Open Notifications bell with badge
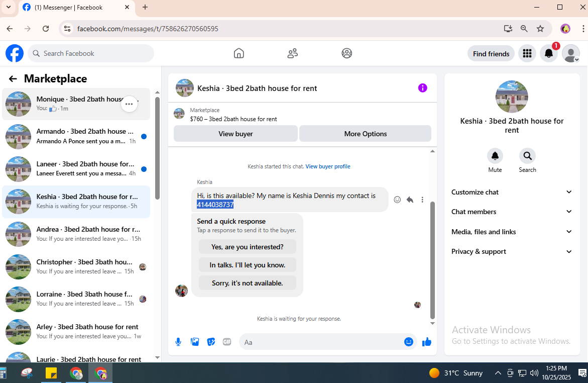Screen dimensions: 588x383 point(549,54)
